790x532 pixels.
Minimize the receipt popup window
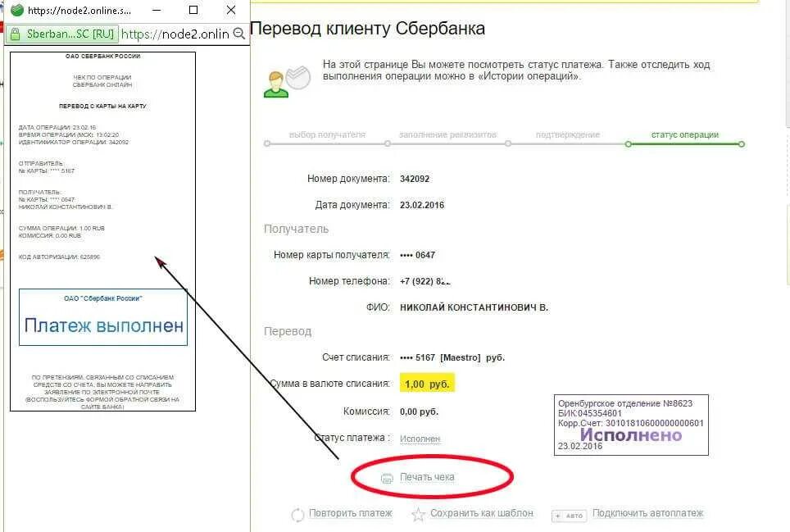pyautogui.click(x=157, y=10)
